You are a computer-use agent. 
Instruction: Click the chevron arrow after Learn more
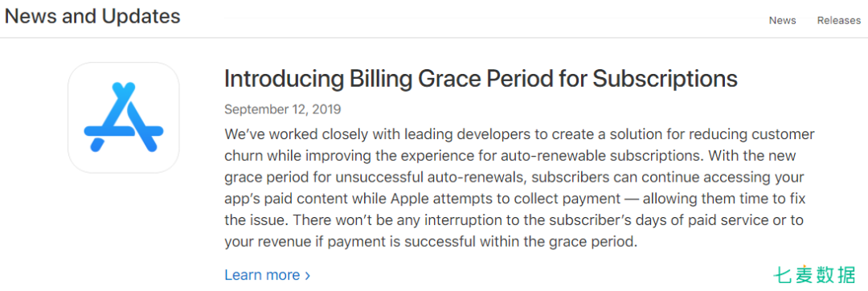pyautogui.click(x=307, y=276)
